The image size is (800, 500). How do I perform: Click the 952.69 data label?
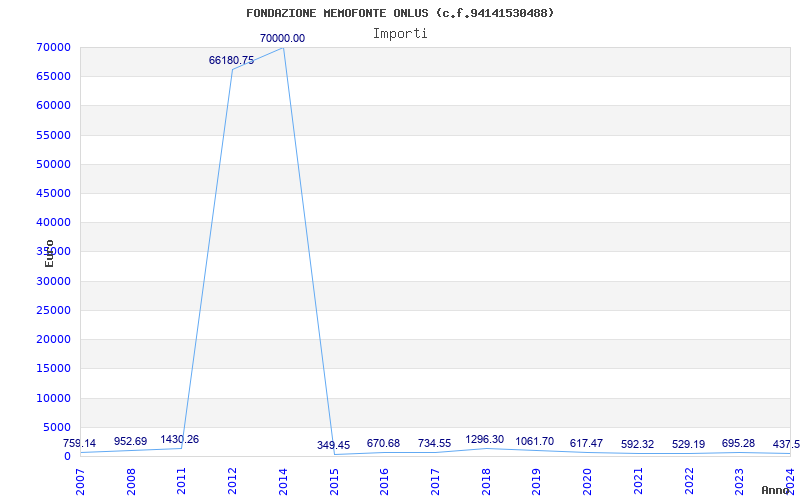point(131,441)
